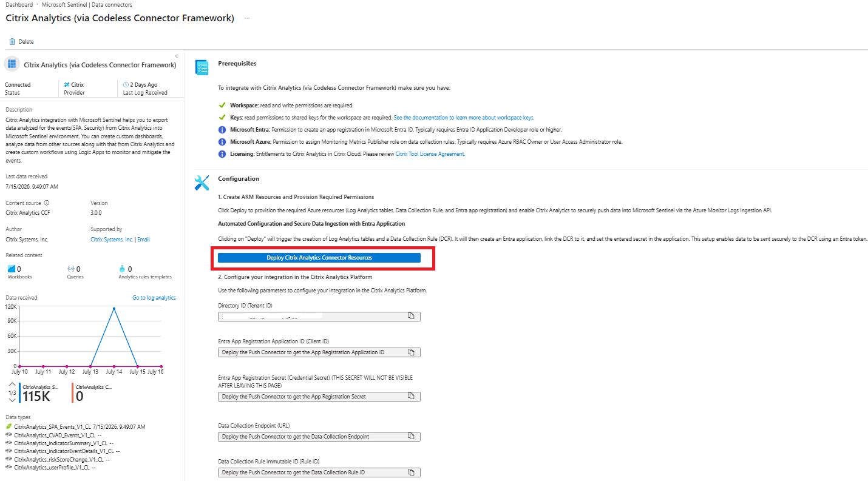Collapse the left details pane chevron

tap(177, 56)
